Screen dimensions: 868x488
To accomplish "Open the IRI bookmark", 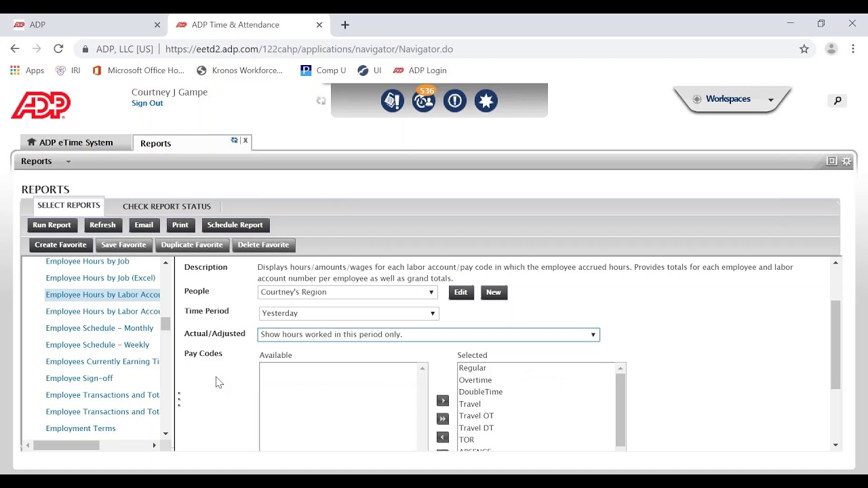I will click(68, 70).
